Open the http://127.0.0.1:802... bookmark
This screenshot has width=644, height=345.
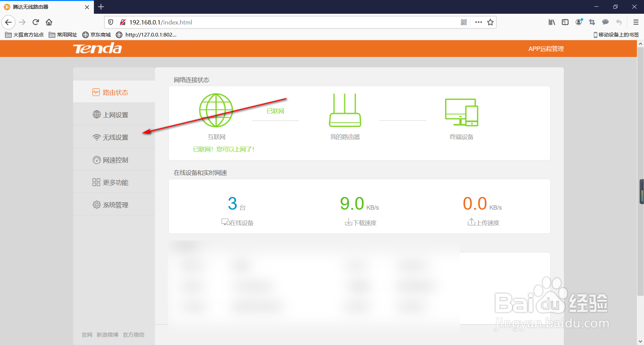click(x=146, y=35)
